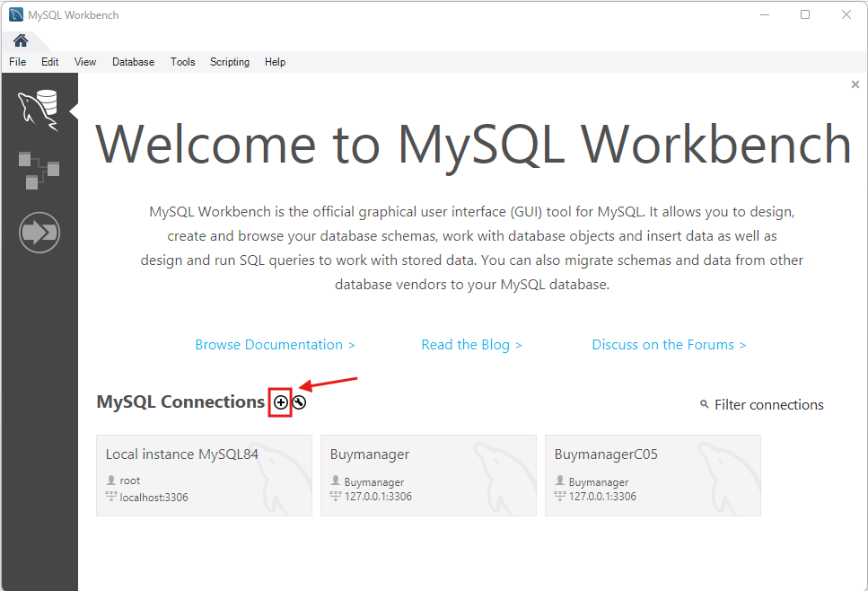
Task: Open the Scripting menu
Action: pos(230,62)
